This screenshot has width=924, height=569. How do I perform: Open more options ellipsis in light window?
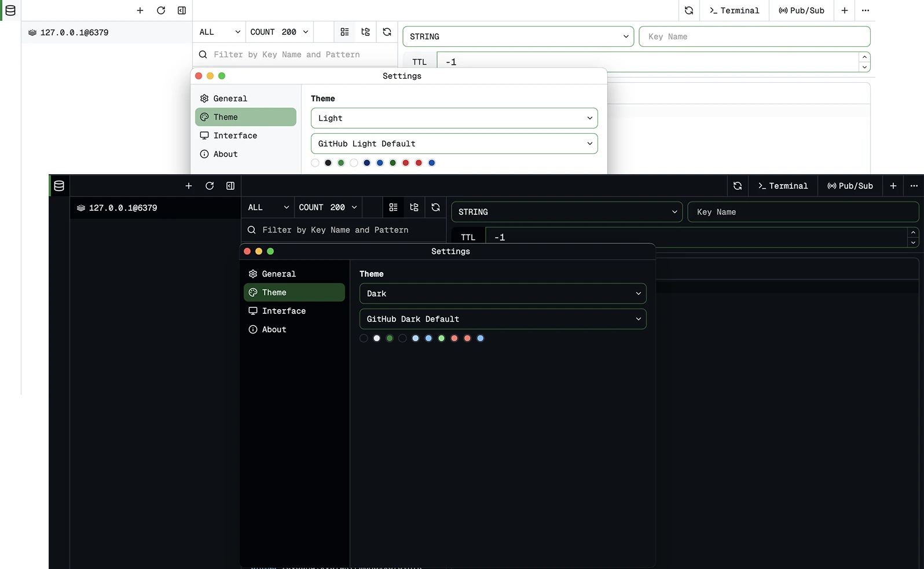[866, 10]
